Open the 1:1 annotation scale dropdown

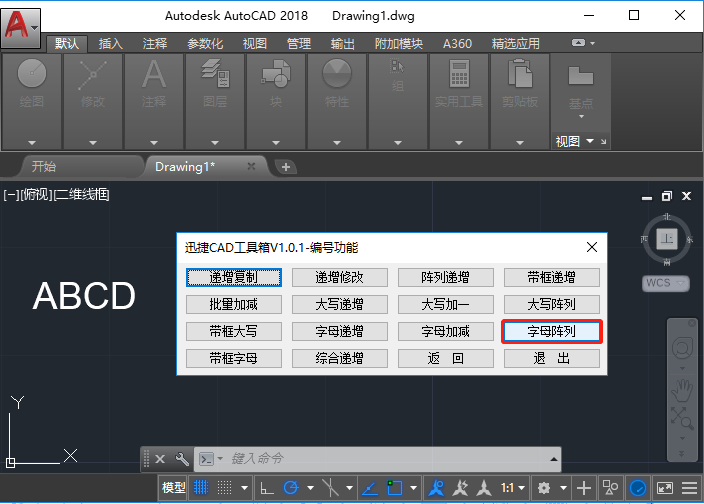tap(513, 488)
